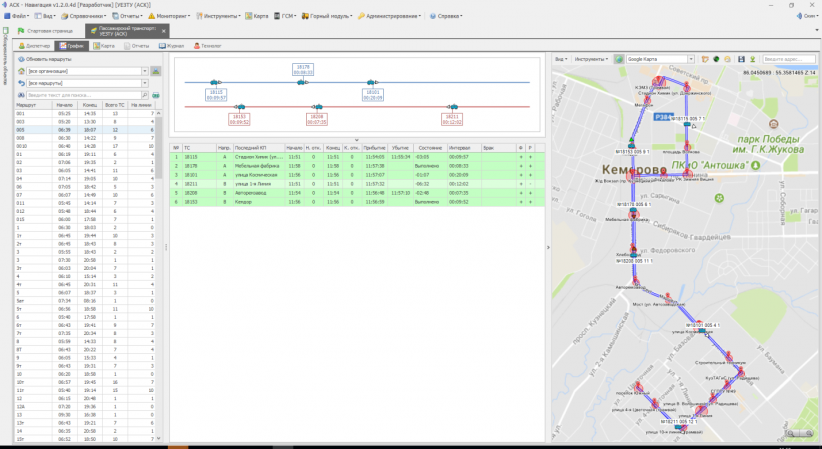Select route 005 row in the routes list
This screenshot has height=449, width=822.
85,130
